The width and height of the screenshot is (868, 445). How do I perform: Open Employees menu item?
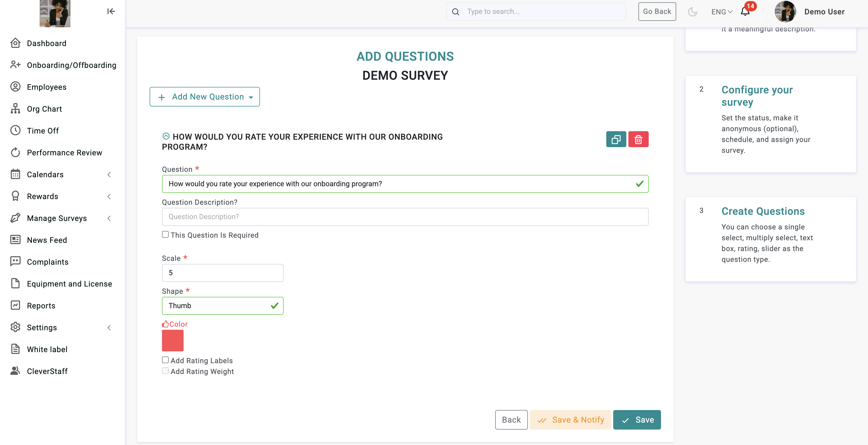pos(47,87)
